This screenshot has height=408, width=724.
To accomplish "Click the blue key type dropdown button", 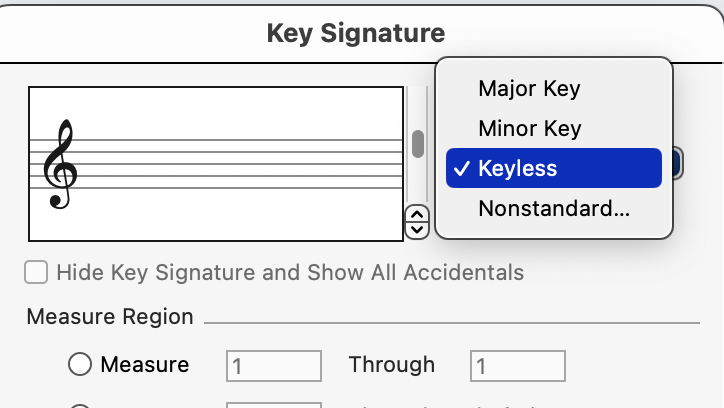I will point(677,163).
